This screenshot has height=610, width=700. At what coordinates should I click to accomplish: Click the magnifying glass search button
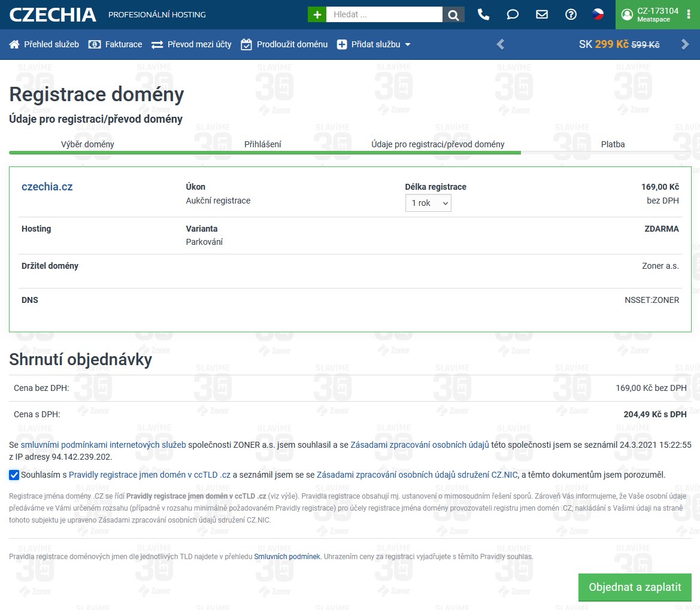453,14
